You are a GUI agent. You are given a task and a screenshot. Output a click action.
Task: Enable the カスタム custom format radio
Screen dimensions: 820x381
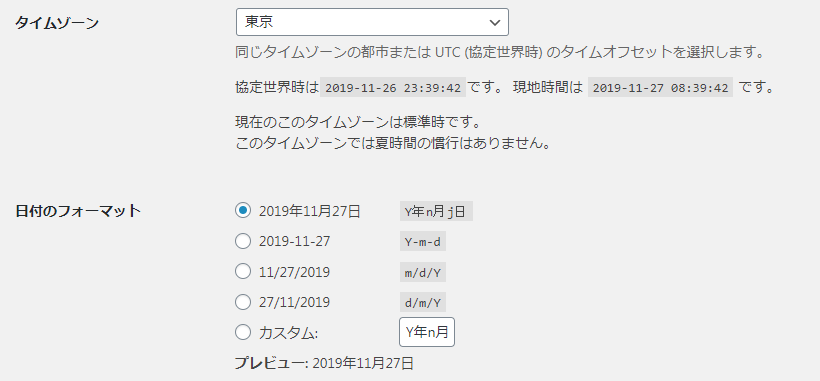tap(243, 332)
